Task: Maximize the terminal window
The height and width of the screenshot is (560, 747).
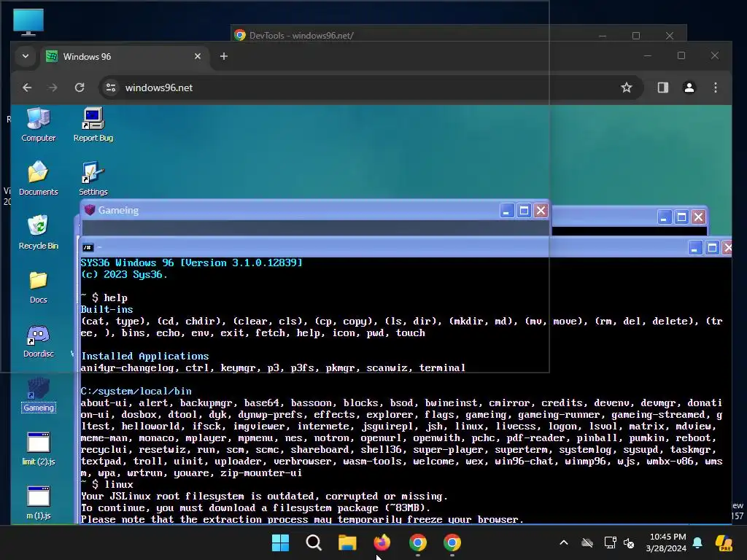Action: [x=712, y=248]
